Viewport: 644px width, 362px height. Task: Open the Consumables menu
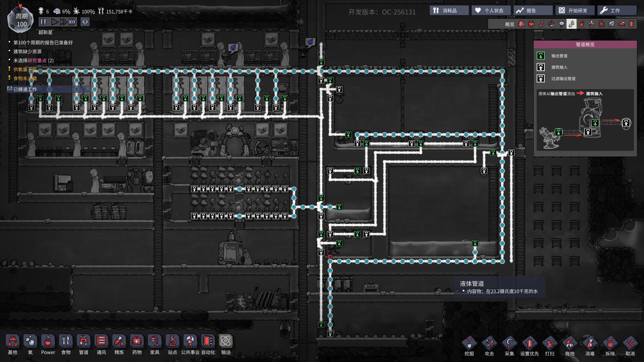[x=449, y=10]
